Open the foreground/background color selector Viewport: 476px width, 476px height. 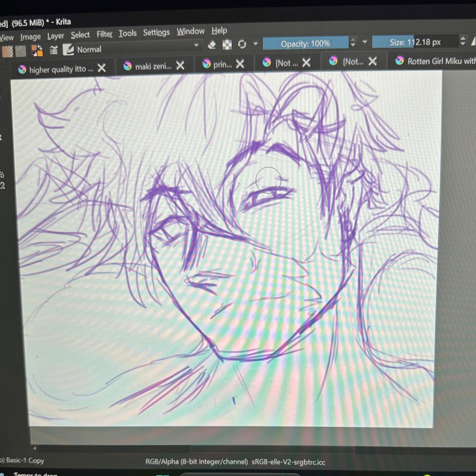click(37, 50)
